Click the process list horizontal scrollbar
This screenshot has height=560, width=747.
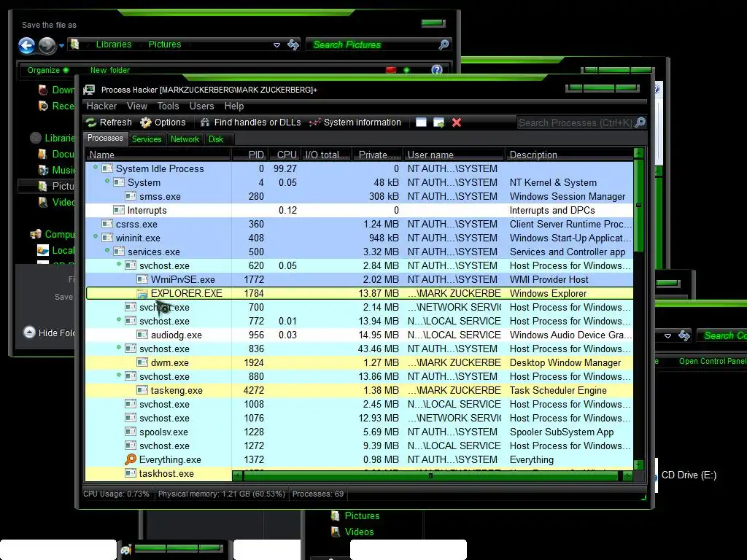click(430, 475)
